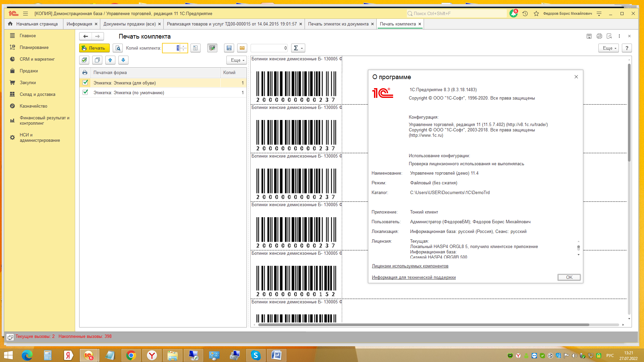Click the yellow Печать button
This screenshot has width=644, height=362.
[x=94, y=48]
